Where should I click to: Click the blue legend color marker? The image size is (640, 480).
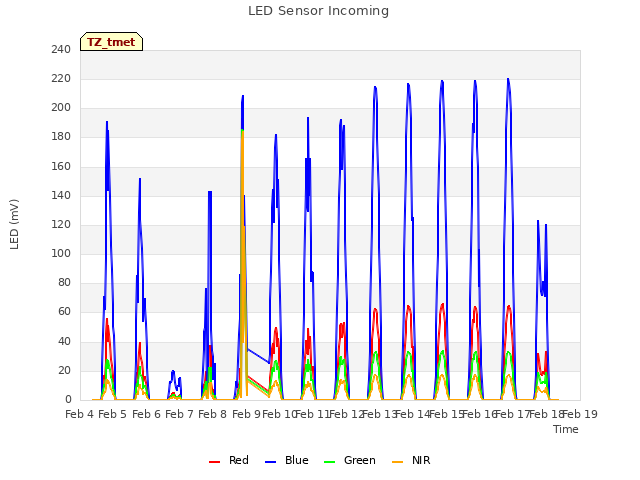271,462
